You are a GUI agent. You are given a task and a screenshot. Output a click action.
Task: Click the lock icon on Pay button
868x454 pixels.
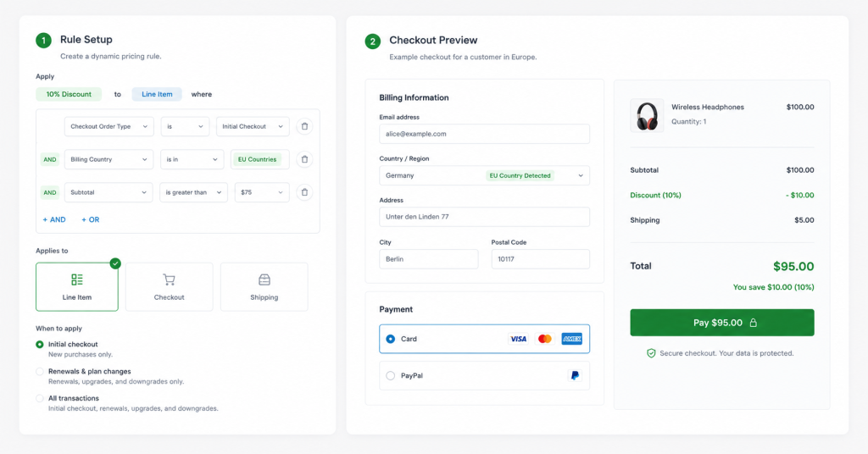753,323
